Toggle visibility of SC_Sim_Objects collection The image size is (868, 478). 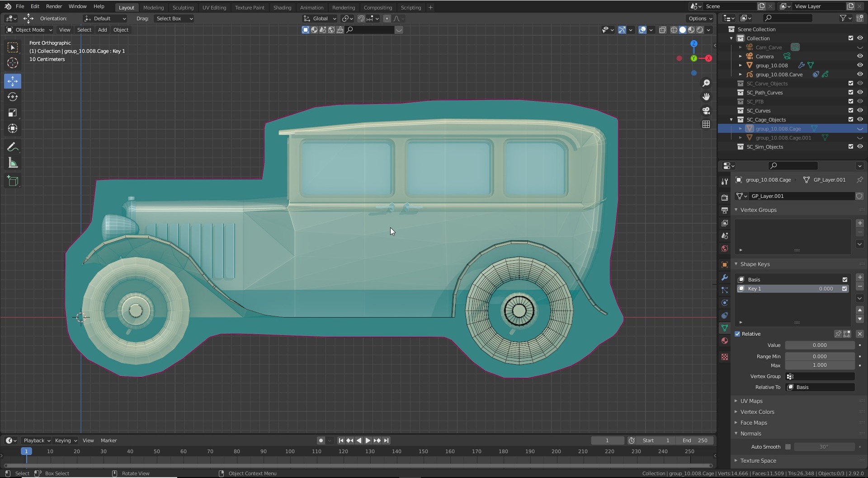[860, 147]
